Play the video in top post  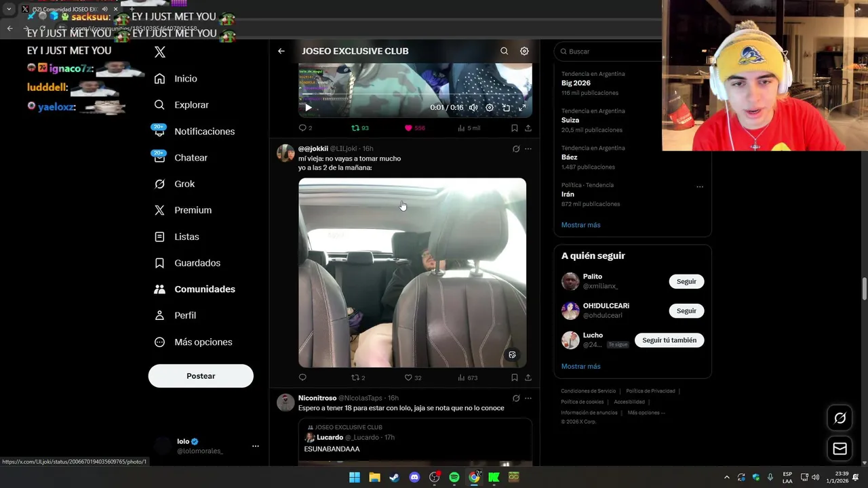[x=308, y=108]
